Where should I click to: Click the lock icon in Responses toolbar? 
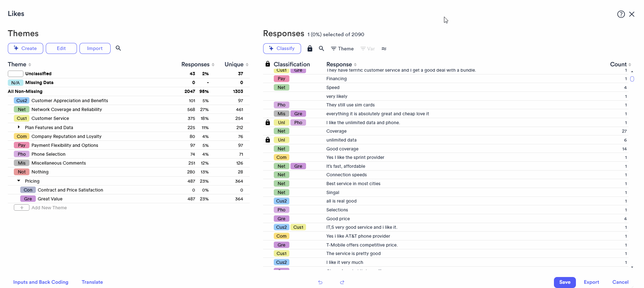(310, 49)
